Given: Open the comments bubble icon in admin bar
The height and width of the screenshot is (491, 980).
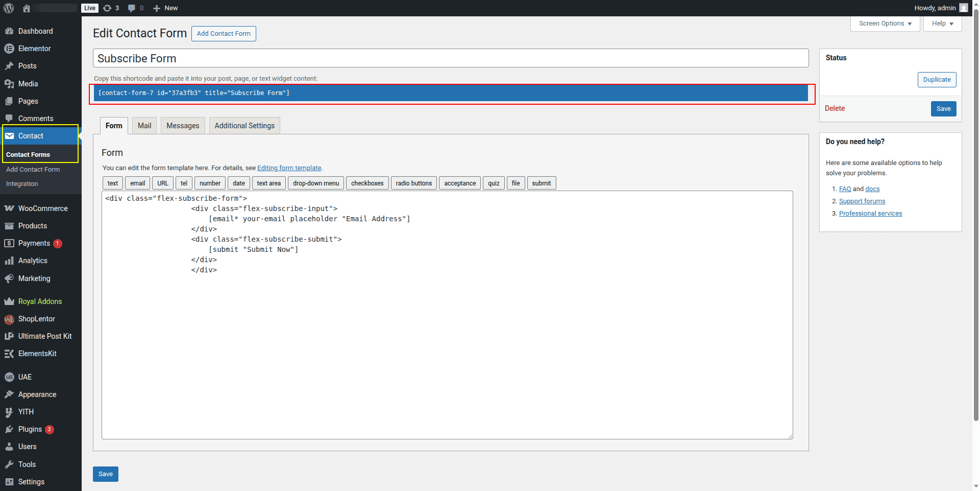Looking at the screenshot, I should pos(135,8).
